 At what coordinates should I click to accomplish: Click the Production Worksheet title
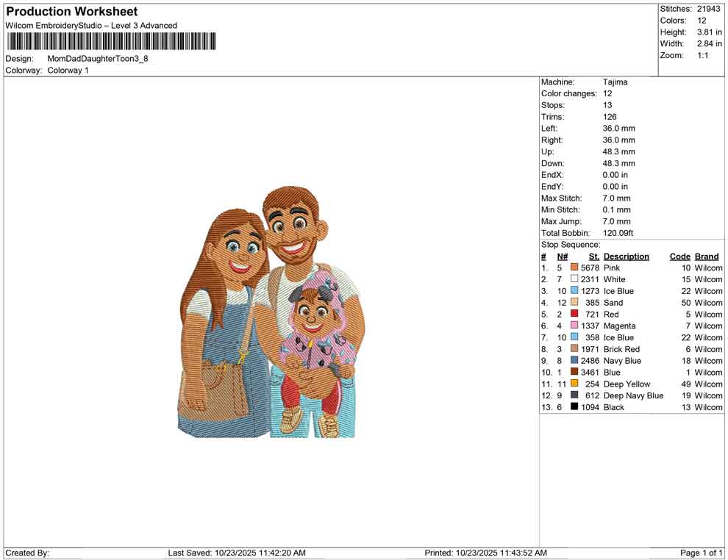pyautogui.click(x=71, y=12)
